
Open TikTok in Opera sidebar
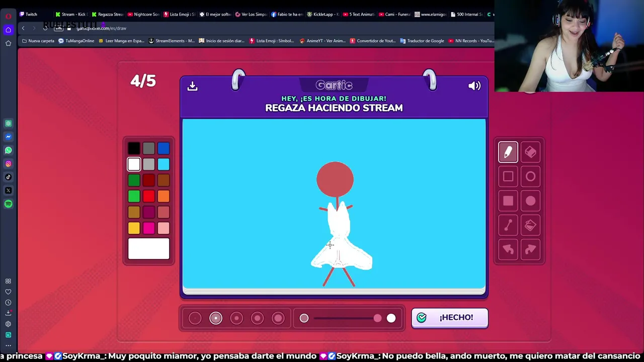coord(8,177)
